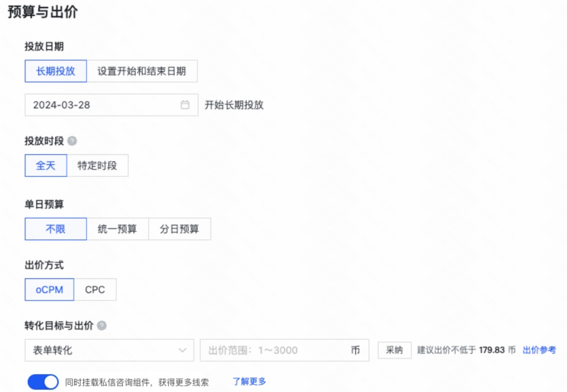Click the 开始长期投放 label
Screen dimensions: 567x392
(x=234, y=105)
